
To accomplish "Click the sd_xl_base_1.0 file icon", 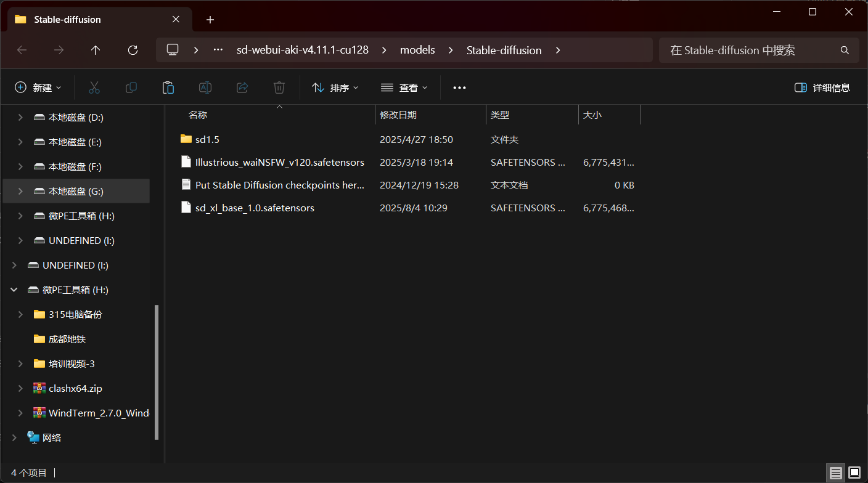I will [186, 208].
